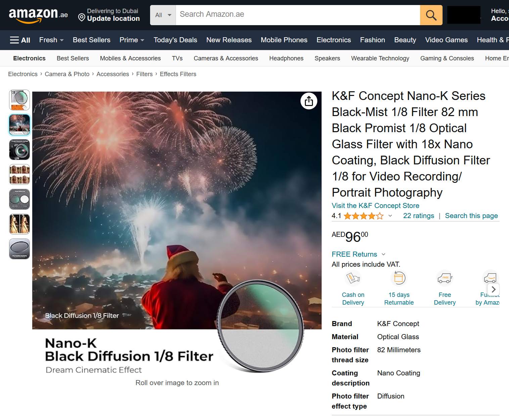The width and height of the screenshot is (509, 420).
Task: Click the 'Optical Glass' material value
Action: tap(398, 337)
